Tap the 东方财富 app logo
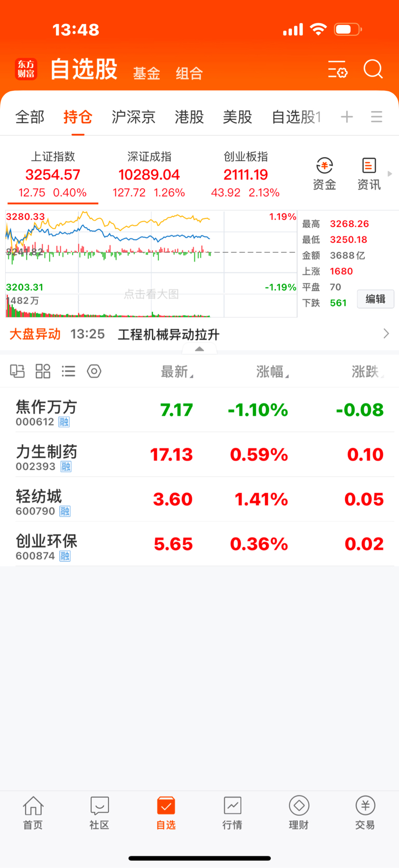Viewport: 399px width, 868px height. 26,70
